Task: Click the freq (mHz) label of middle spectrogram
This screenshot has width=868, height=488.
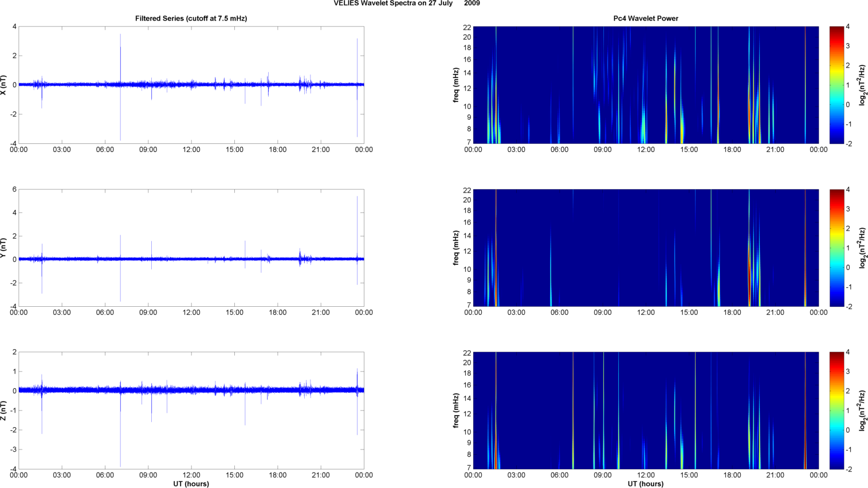Action: click(x=456, y=248)
